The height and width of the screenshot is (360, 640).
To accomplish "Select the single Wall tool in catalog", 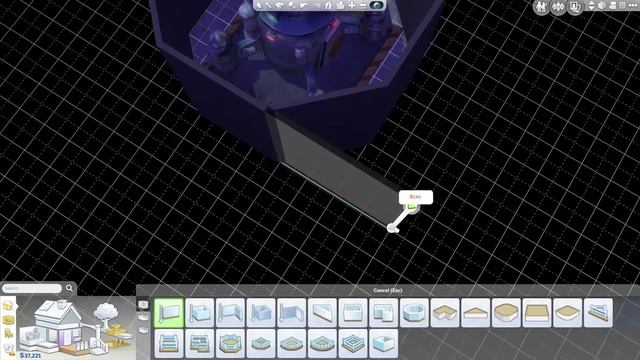I will (x=169, y=313).
